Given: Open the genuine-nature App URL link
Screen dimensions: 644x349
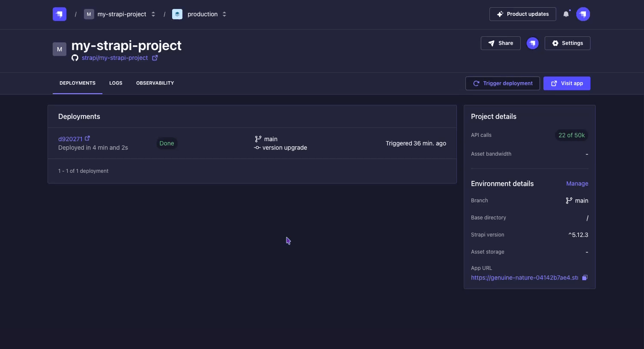Looking at the screenshot, I should pyautogui.click(x=525, y=278).
